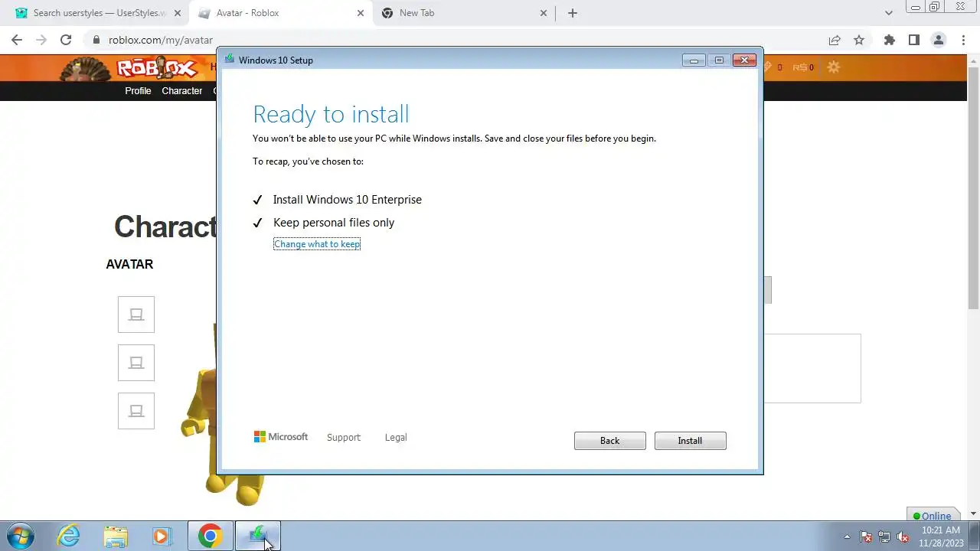Close the Search userstyles tab

177,13
